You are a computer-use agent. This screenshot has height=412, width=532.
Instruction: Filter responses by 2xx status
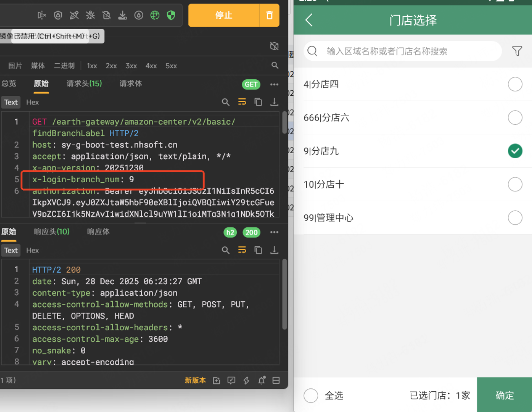point(111,66)
